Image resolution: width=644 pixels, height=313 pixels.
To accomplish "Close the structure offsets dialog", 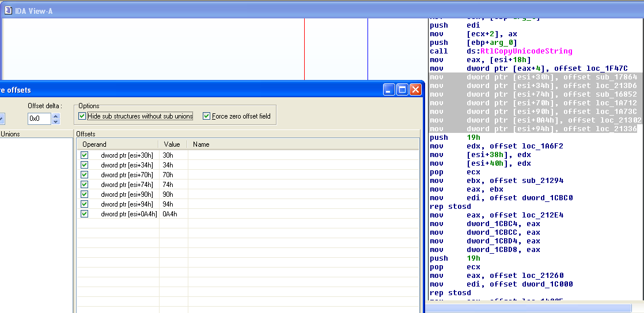I will pos(415,89).
